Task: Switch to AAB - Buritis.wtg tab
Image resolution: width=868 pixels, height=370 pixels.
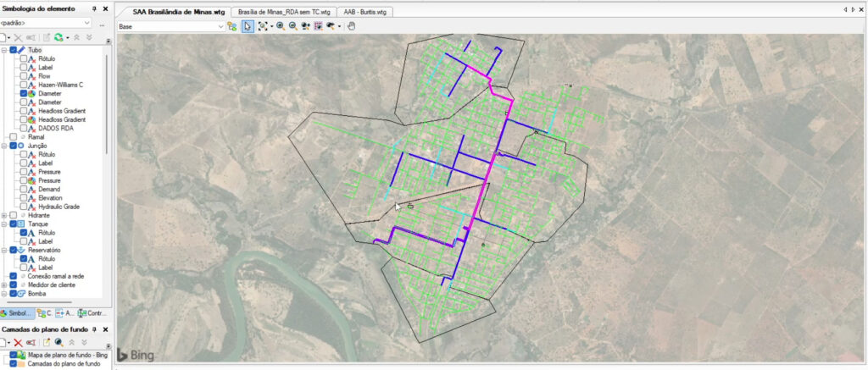Action: pos(364,12)
